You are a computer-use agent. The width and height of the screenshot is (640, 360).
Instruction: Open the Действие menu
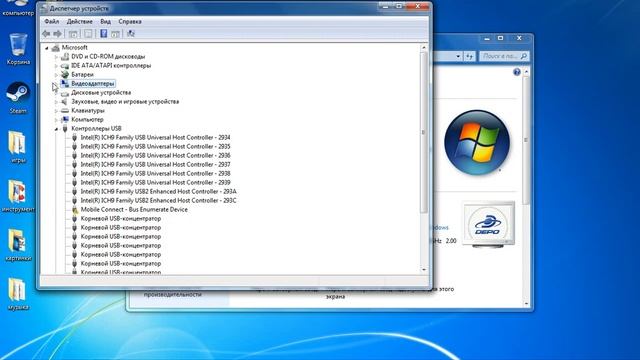[x=80, y=22]
